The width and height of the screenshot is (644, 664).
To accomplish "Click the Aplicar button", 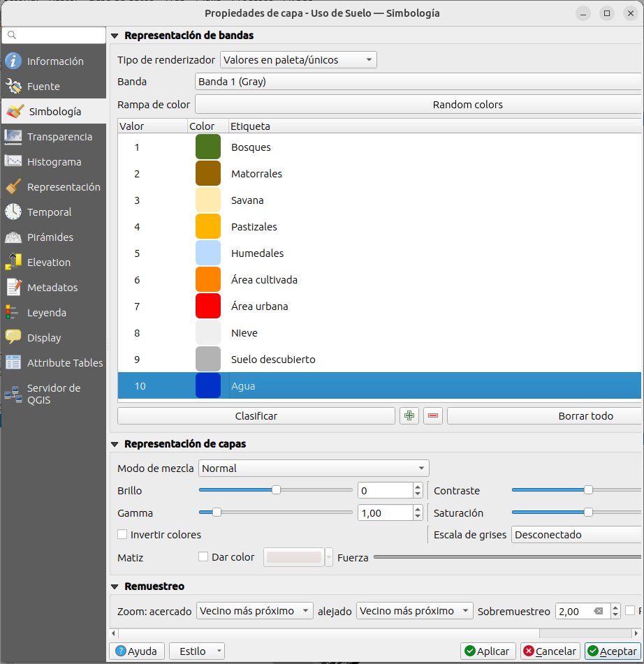I will point(488,651).
